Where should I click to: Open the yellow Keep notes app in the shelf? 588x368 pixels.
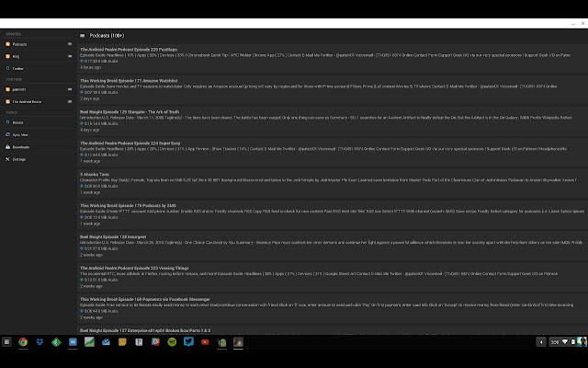[x=122, y=342]
